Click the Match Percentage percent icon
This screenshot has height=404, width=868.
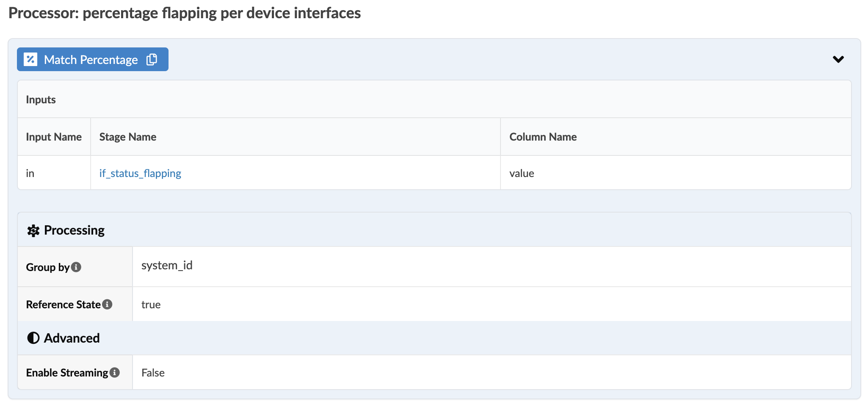click(x=30, y=59)
